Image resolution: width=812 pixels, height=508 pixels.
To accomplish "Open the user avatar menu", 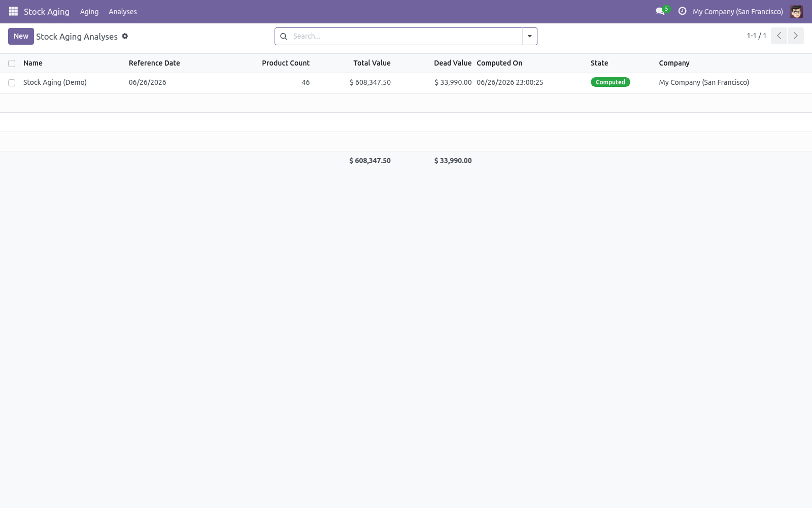I will [796, 11].
